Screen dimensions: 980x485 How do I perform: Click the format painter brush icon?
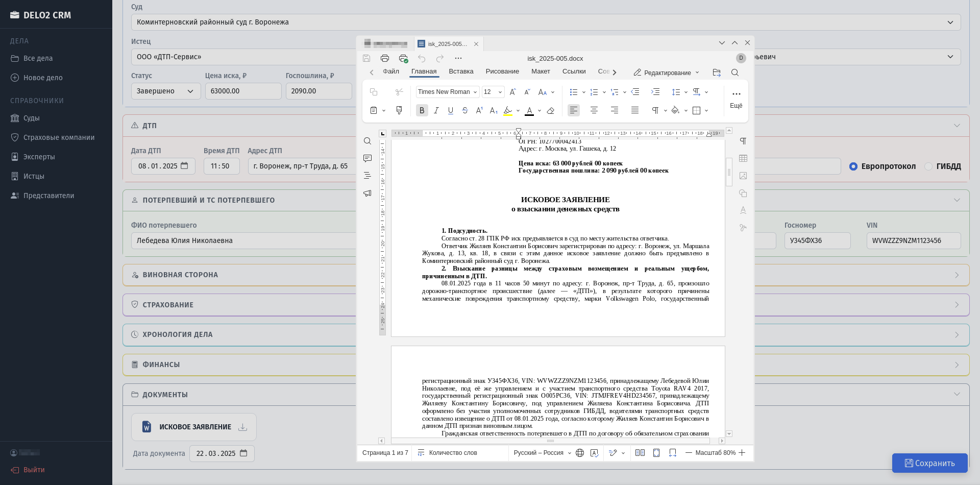[x=399, y=110]
